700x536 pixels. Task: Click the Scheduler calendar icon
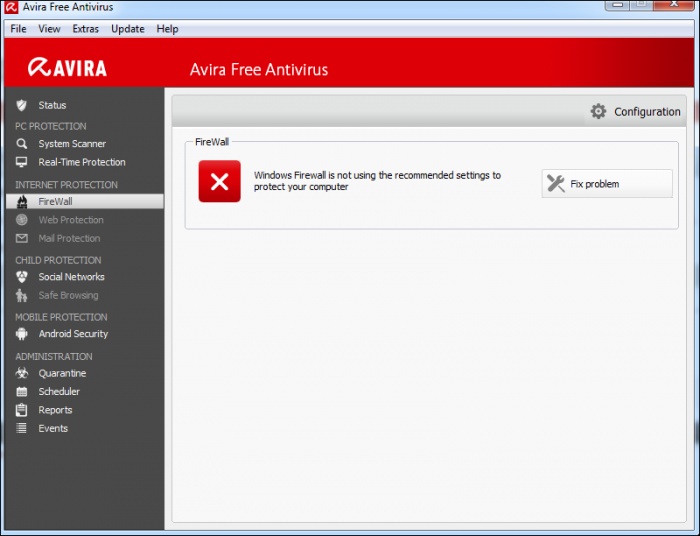[21, 392]
